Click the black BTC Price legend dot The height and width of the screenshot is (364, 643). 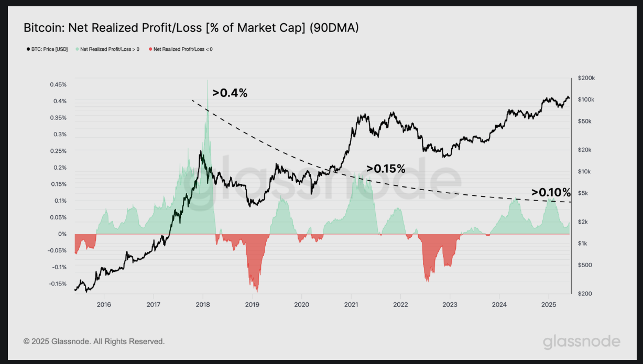click(28, 49)
